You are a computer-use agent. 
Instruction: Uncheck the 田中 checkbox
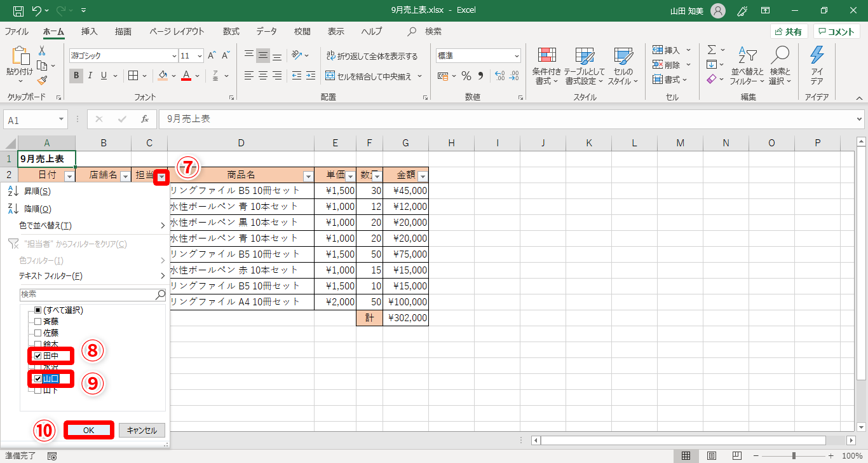37,356
